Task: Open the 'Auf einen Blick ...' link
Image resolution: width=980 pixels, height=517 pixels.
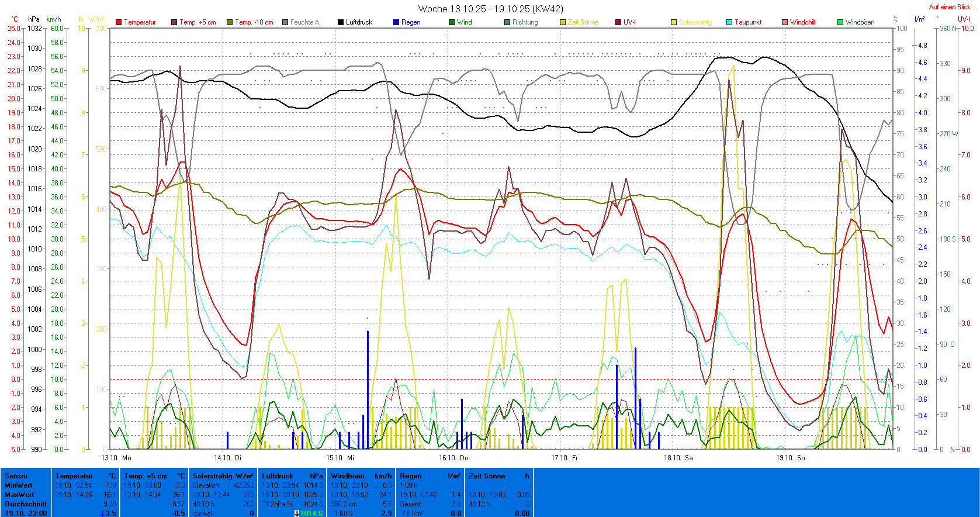Action: tap(952, 7)
